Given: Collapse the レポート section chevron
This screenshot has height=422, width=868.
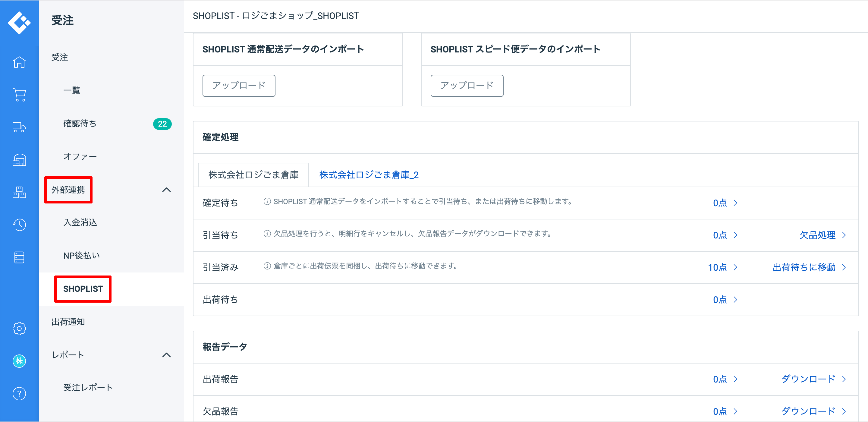Looking at the screenshot, I should tap(166, 354).
